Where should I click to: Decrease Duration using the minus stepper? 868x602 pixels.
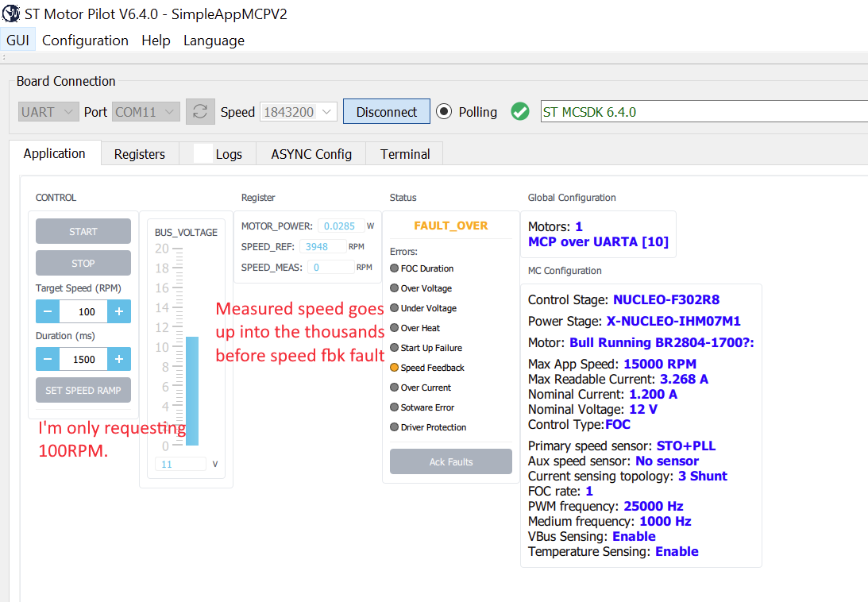[x=47, y=359]
